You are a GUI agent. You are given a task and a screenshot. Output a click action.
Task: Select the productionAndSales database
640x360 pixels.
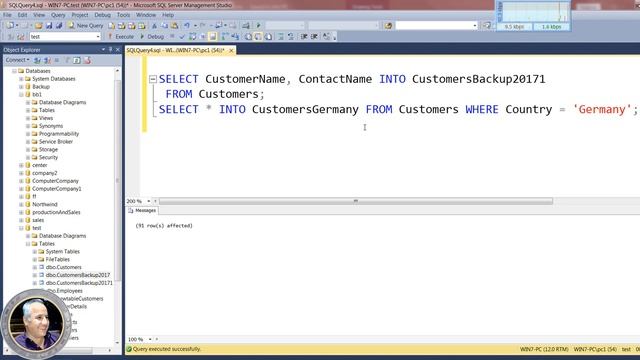pos(56,212)
